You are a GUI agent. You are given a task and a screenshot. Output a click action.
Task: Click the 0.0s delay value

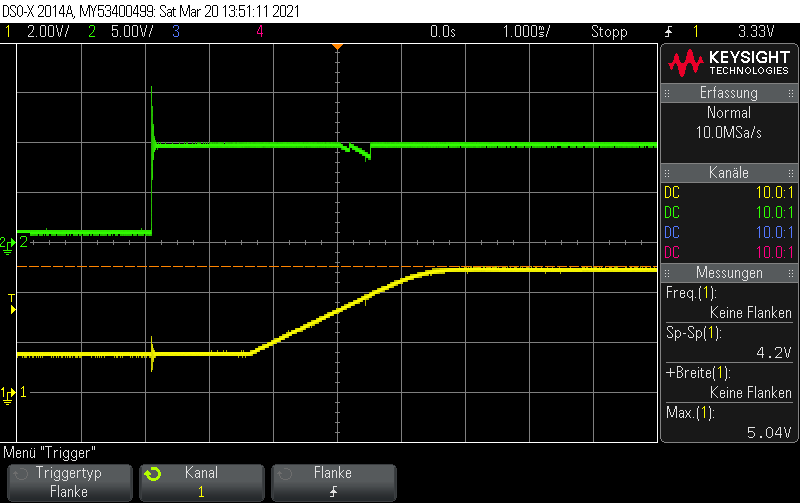[x=442, y=32]
